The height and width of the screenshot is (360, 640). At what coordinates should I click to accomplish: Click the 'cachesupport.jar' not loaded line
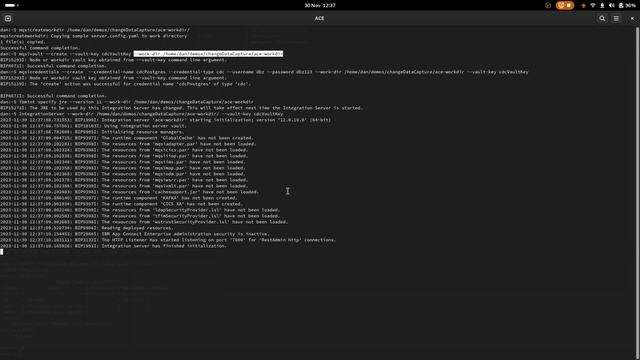click(129, 192)
